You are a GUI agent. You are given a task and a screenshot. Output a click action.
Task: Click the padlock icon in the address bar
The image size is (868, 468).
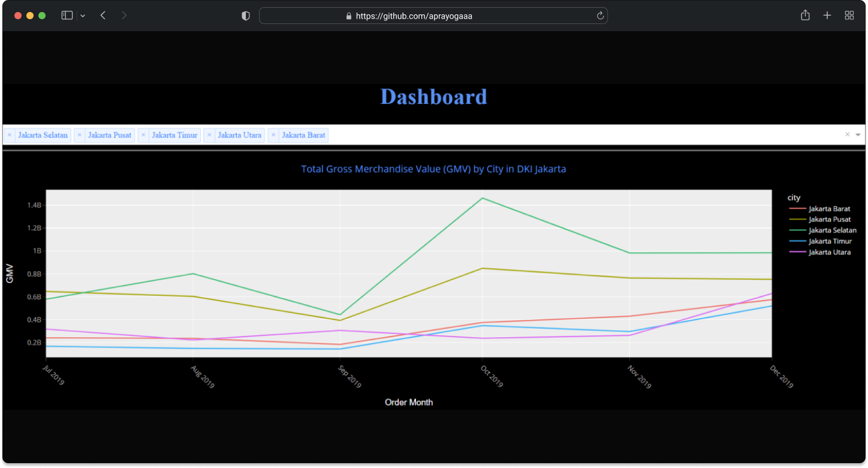click(x=348, y=16)
